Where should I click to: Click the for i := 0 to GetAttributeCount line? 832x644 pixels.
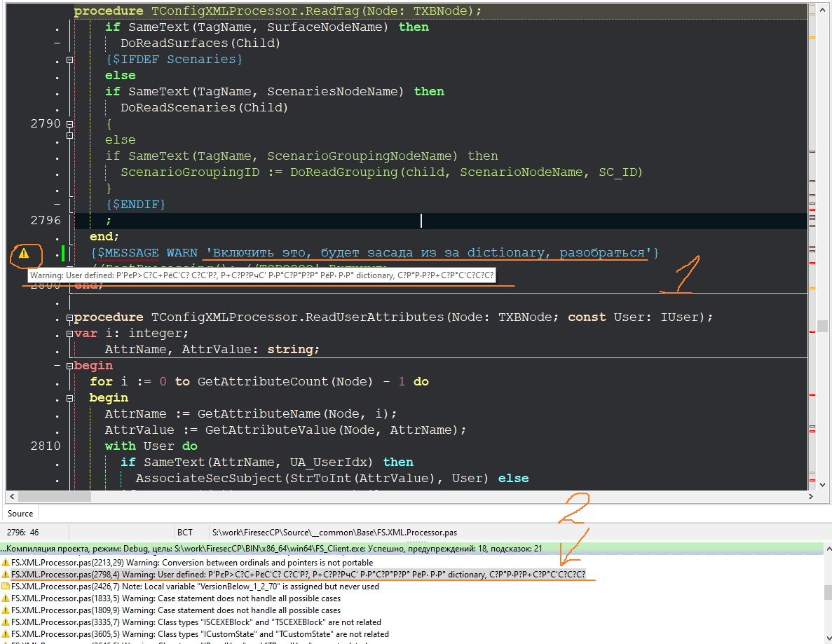coord(259,382)
